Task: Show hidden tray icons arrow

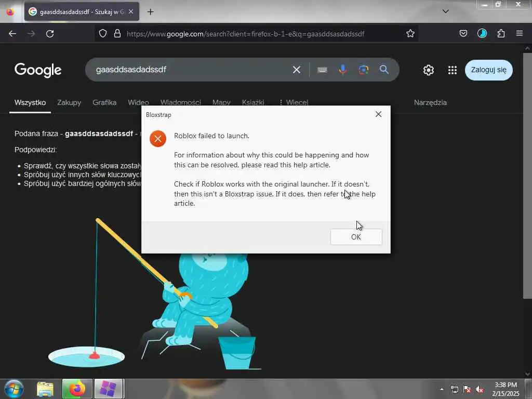Action: (442, 389)
